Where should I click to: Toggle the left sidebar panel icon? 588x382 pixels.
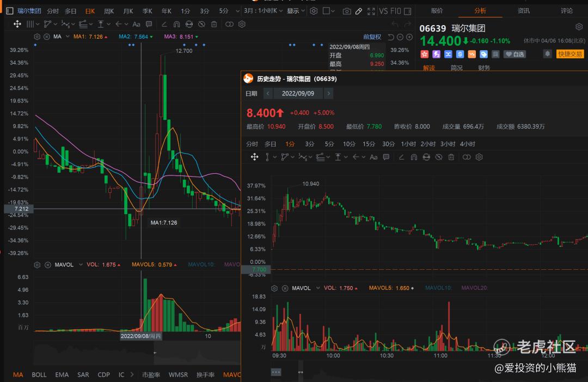[10, 11]
